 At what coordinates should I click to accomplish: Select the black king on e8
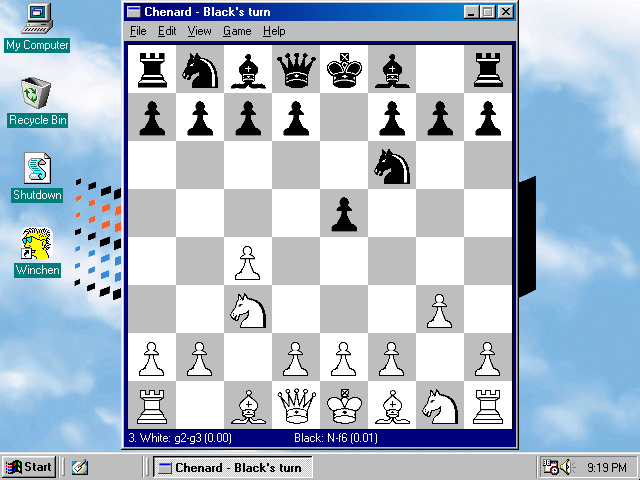(x=344, y=70)
